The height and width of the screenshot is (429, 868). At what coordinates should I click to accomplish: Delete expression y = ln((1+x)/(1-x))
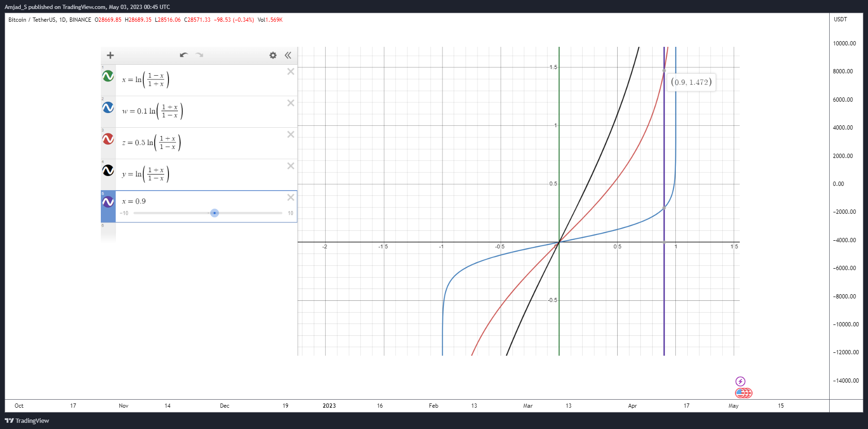291,166
